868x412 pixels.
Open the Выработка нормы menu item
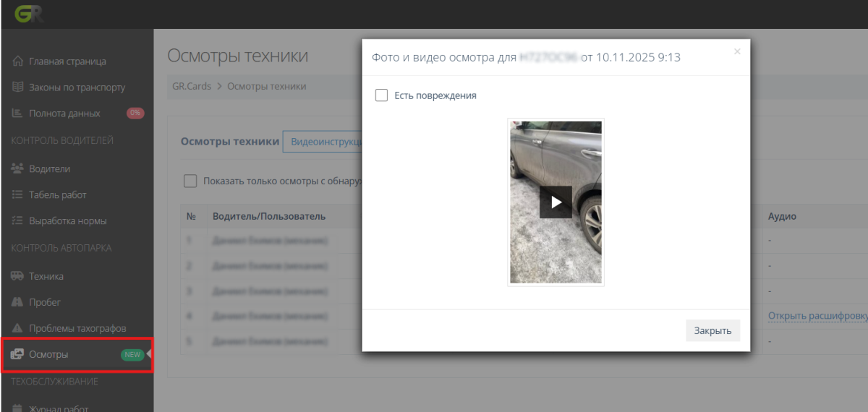67,220
